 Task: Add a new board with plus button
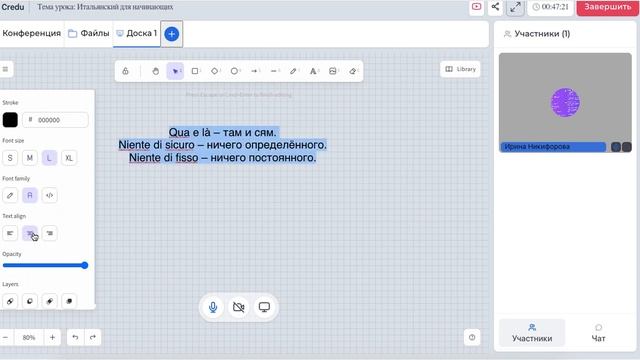click(172, 34)
